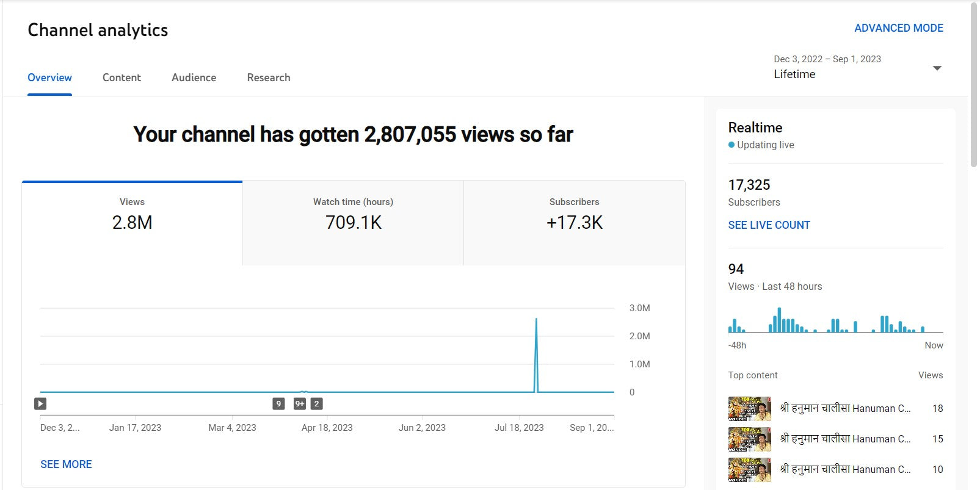Open third Hanuman Chalisa video with 10 views
The width and height of the screenshot is (980, 490).
pos(844,469)
